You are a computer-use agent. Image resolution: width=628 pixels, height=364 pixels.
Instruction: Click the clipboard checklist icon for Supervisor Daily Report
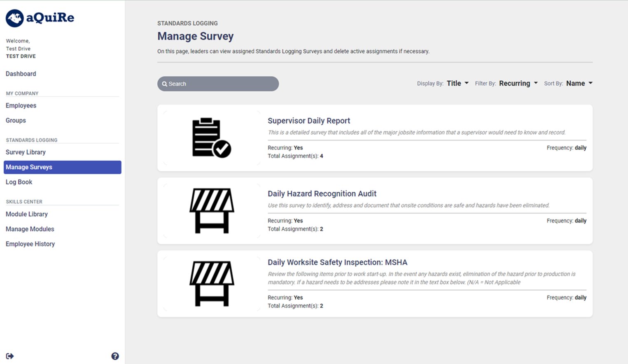click(212, 138)
